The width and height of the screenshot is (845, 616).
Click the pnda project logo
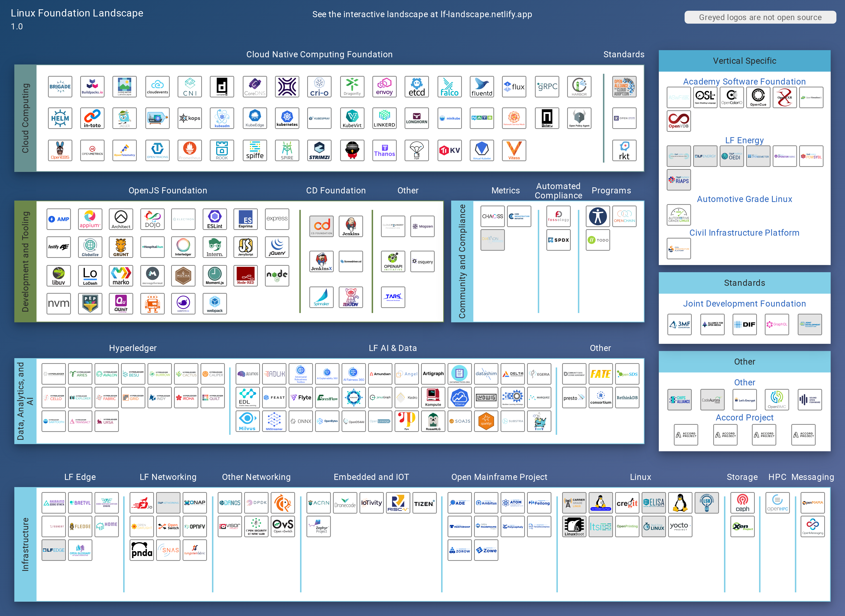[x=142, y=550]
